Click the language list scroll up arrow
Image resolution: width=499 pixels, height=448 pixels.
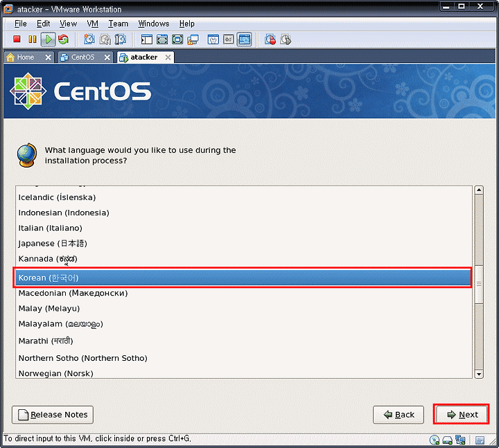479,190
